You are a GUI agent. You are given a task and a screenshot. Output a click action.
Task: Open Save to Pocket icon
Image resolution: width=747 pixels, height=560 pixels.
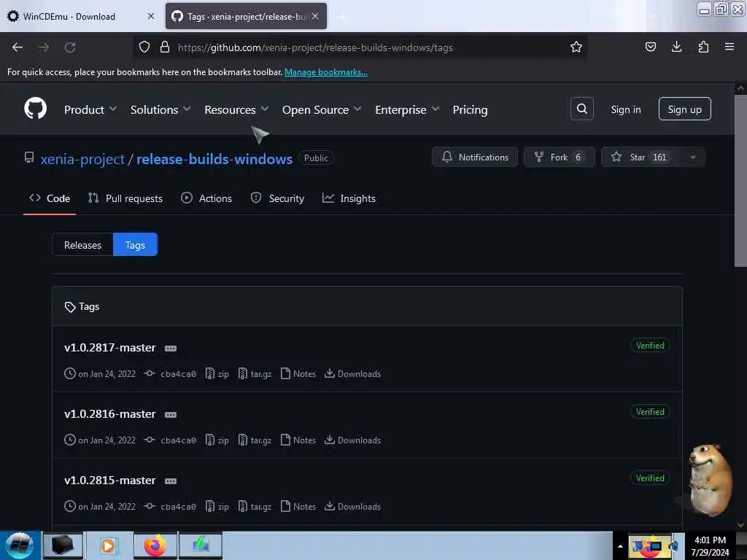(650, 47)
